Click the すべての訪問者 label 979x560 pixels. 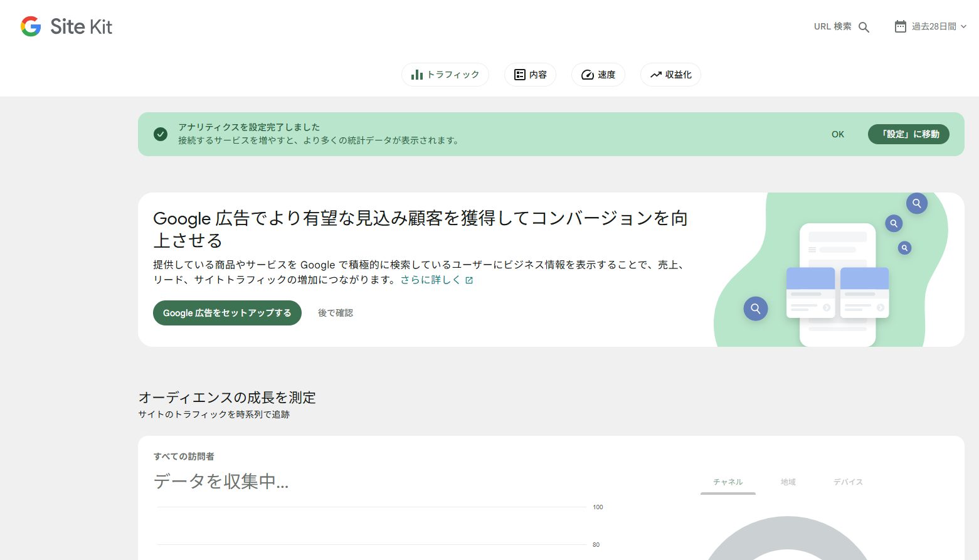coord(184,457)
